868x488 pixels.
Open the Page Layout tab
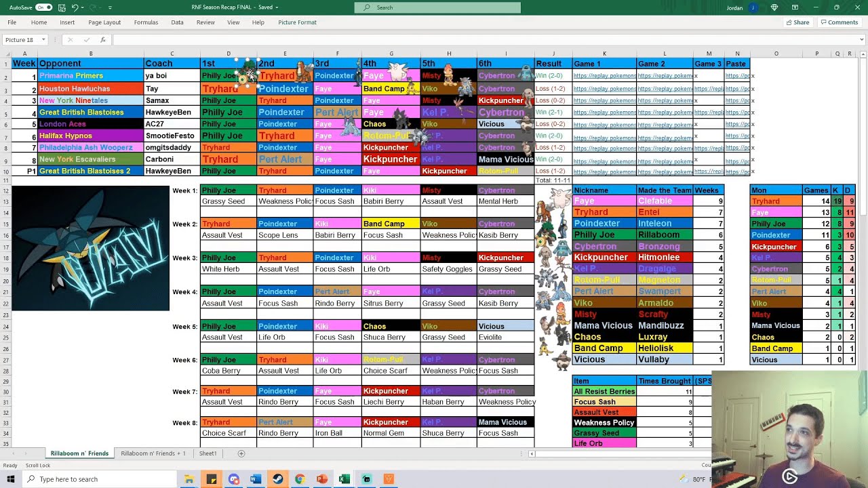[104, 22]
